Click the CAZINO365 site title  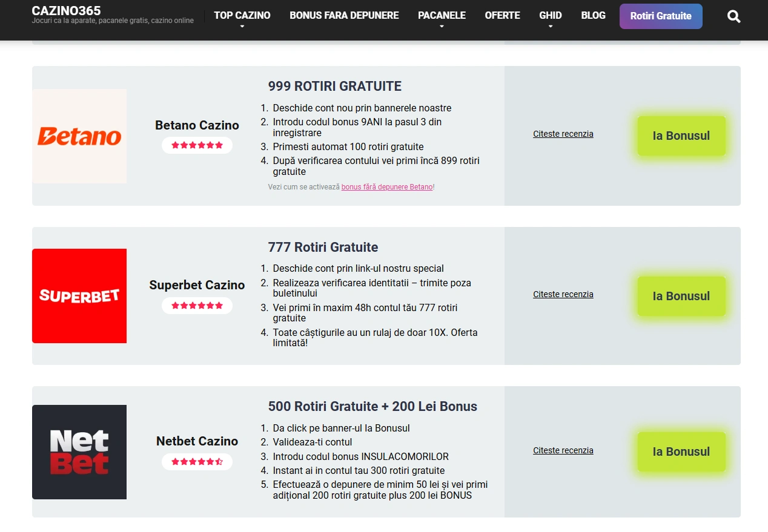click(66, 10)
